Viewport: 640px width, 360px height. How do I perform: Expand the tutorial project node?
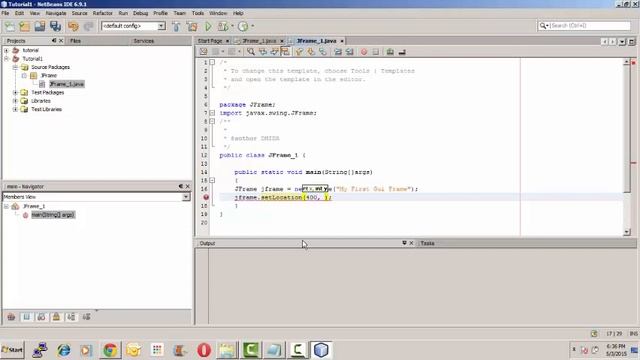tap(7, 50)
